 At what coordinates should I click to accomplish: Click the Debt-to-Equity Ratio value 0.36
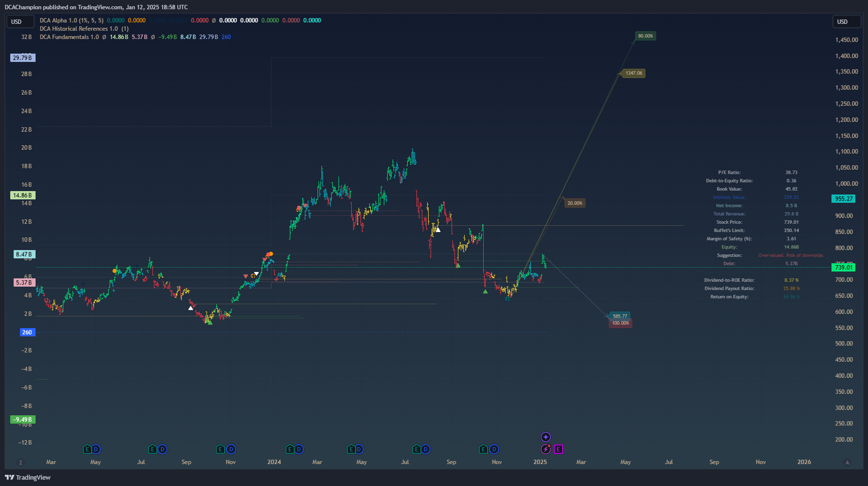[791, 181]
